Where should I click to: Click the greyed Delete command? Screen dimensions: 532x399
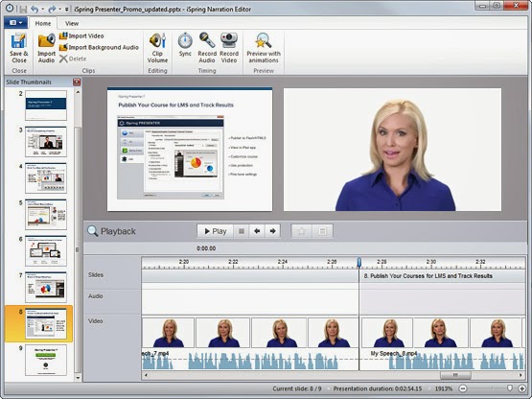tap(73, 59)
